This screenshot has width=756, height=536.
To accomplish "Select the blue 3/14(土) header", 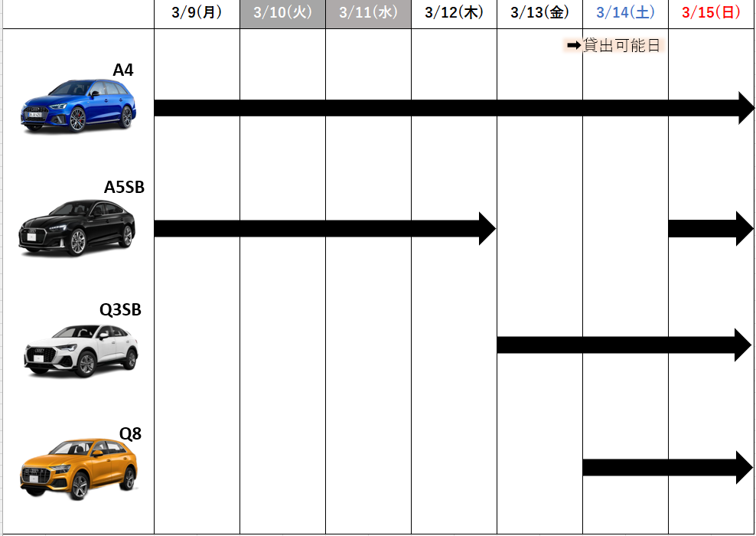I will (x=625, y=13).
